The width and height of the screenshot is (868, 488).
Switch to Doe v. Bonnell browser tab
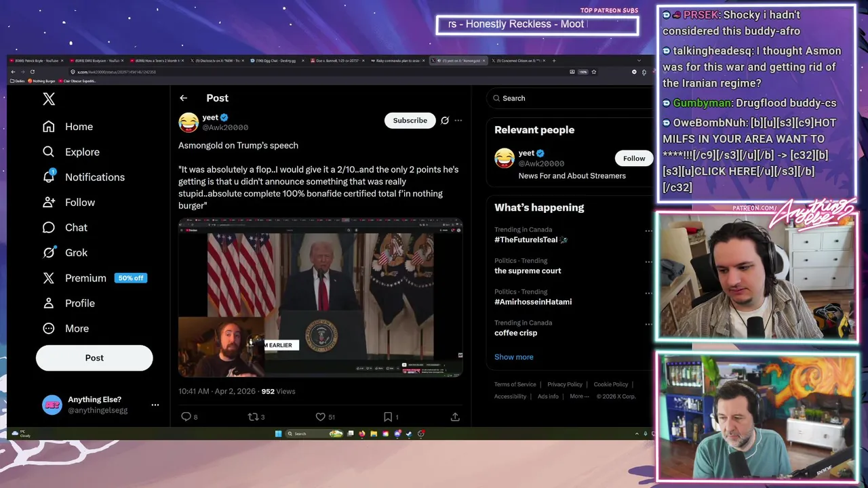336,61
